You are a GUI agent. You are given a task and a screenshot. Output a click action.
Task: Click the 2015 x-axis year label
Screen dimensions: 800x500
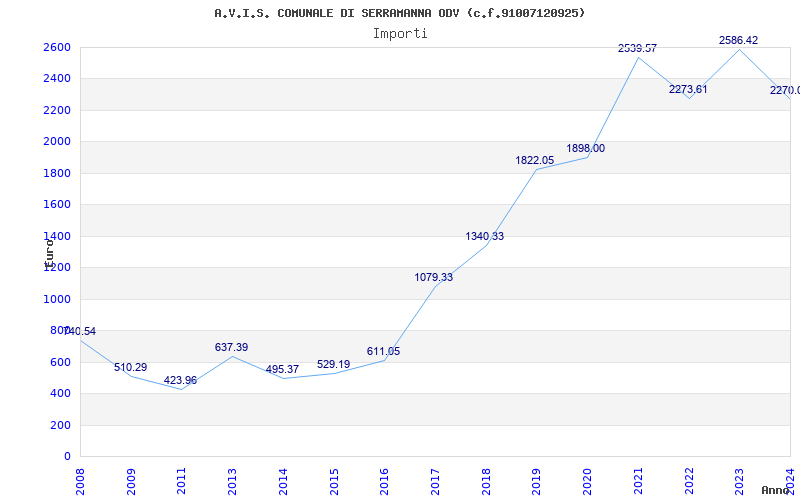[x=334, y=482]
